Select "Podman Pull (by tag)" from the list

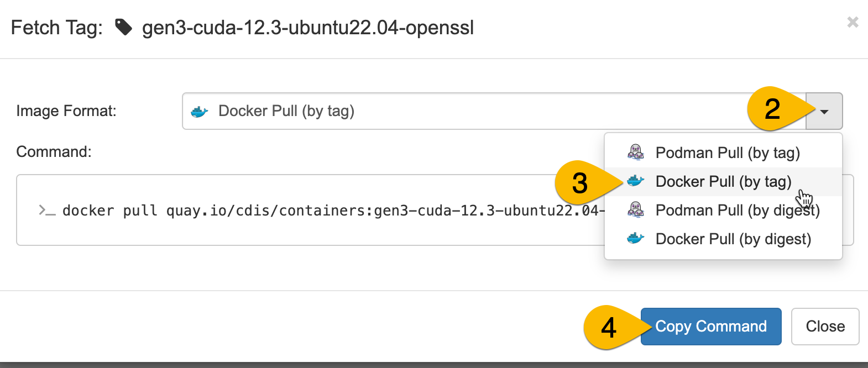[728, 153]
